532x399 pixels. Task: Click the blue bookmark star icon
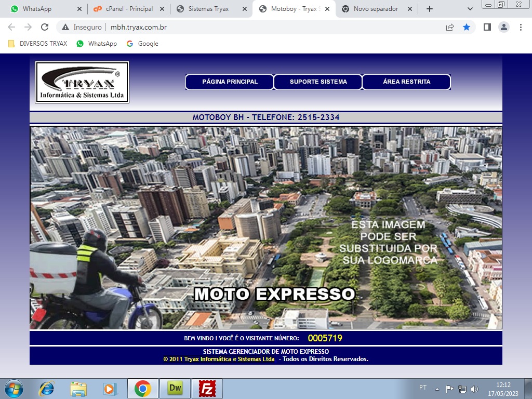pos(467,27)
